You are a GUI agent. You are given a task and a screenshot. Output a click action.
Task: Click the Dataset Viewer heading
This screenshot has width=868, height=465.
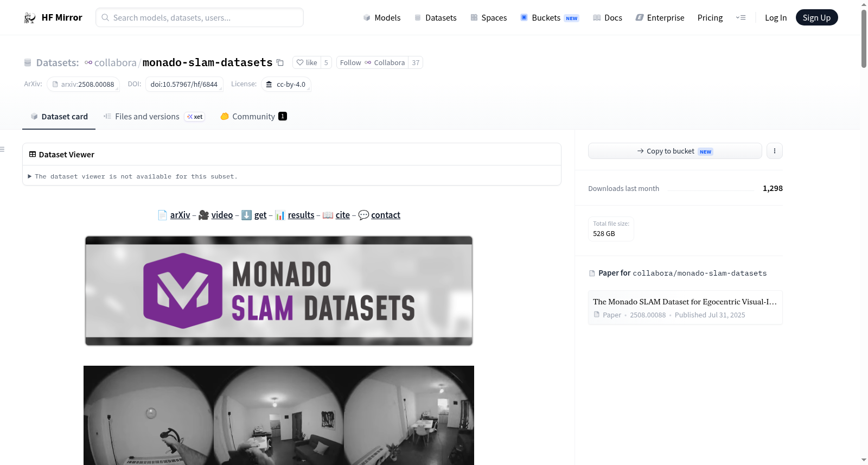67,155
